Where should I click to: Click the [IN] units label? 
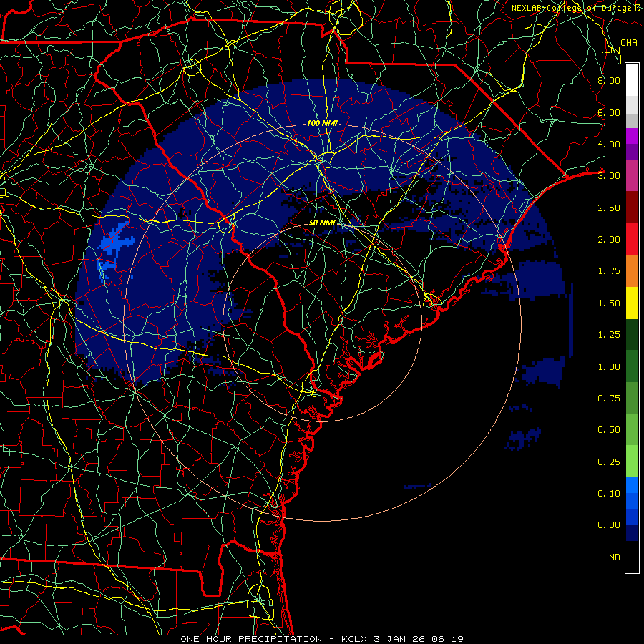[611, 49]
